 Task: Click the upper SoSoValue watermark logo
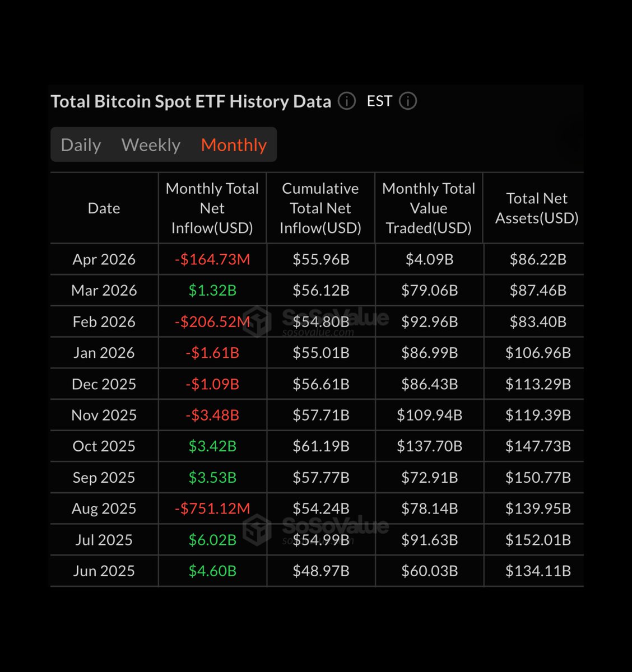[257, 321]
